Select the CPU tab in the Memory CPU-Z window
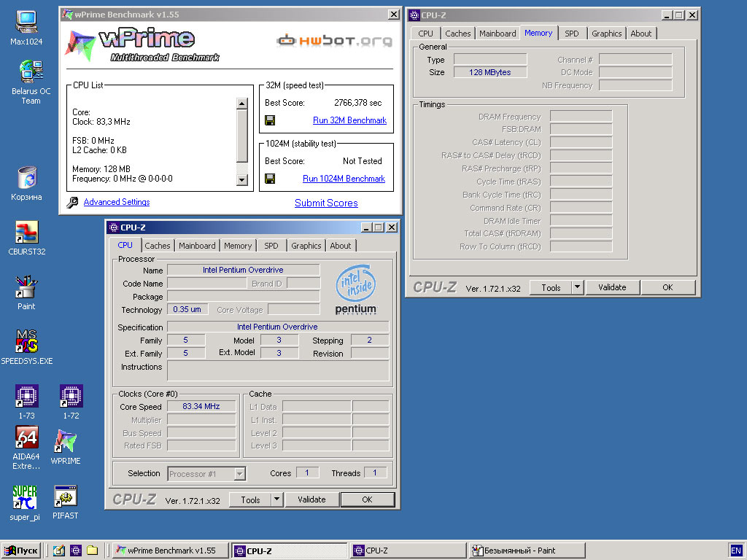The image size is (747, 560). (425, 34)
